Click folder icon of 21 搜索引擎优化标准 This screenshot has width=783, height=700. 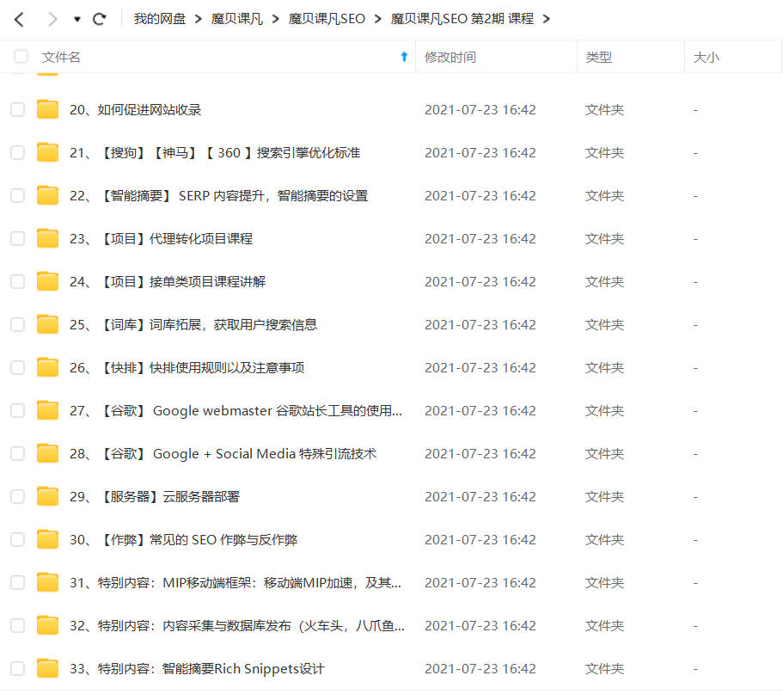47,152
